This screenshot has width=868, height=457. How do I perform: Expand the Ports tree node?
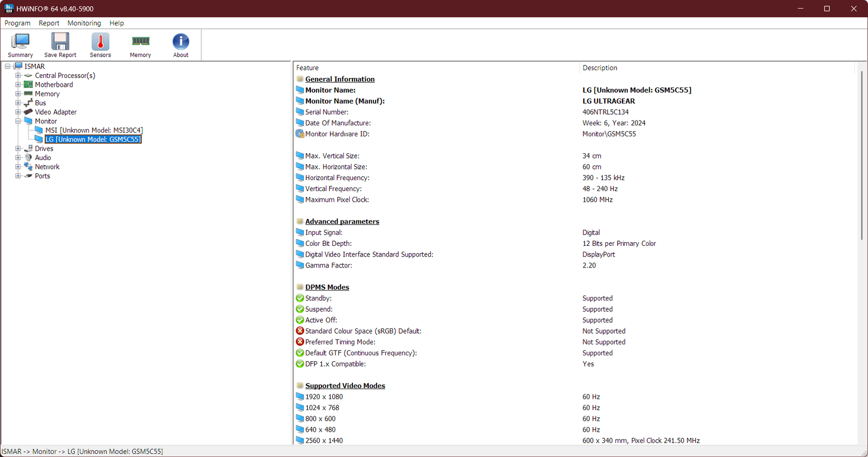point(18,176)
